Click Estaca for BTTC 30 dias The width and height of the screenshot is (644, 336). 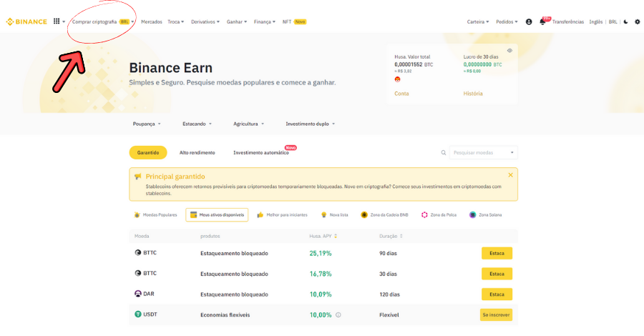tap(497, 274)
